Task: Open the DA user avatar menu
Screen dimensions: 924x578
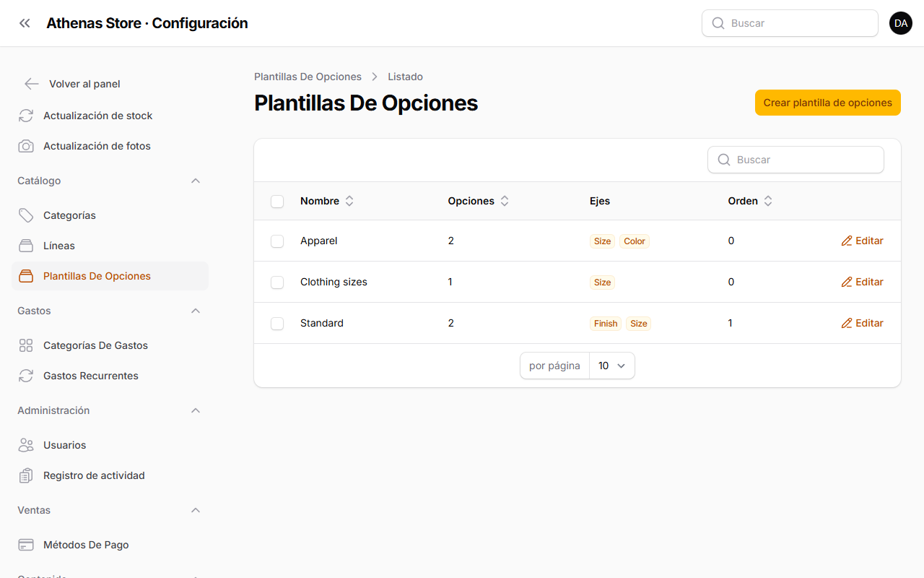Action: 901,23
